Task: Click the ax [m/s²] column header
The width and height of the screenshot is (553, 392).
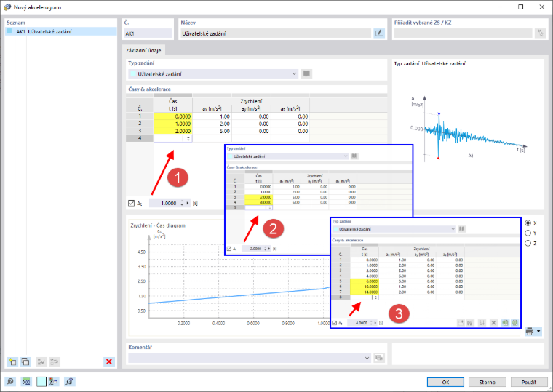Action: coord(212,108)
